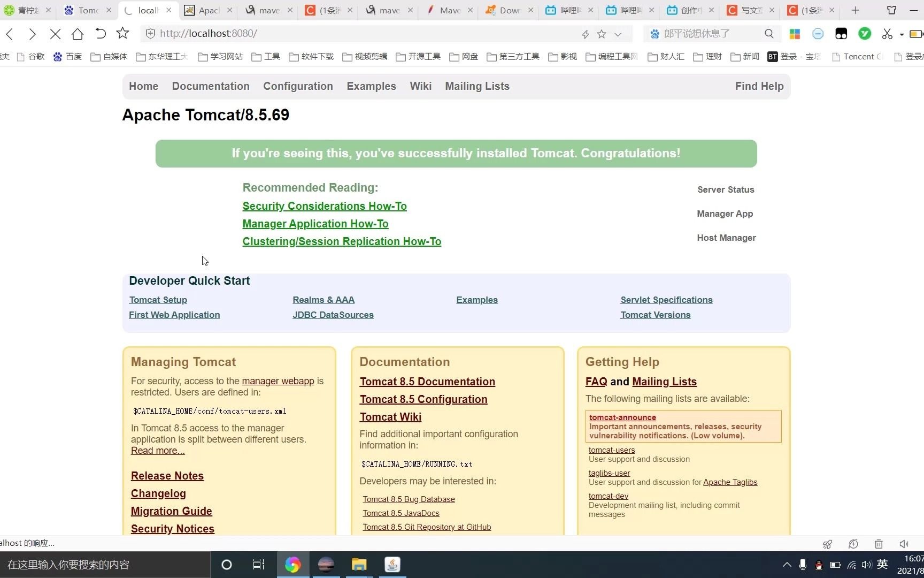Open Clustering/Session Replication How-To link
The image size is (924, 578).
pyautogui.click(x=342, y=241)
